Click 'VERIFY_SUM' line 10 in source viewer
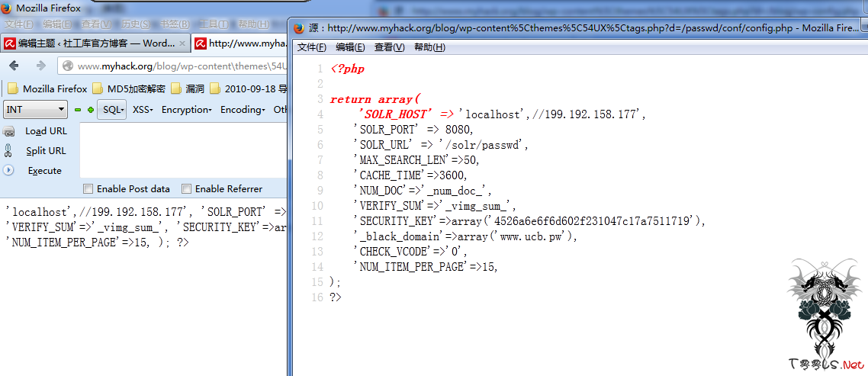The width and height of the screenshot is (868, 376). click(435, 206)
